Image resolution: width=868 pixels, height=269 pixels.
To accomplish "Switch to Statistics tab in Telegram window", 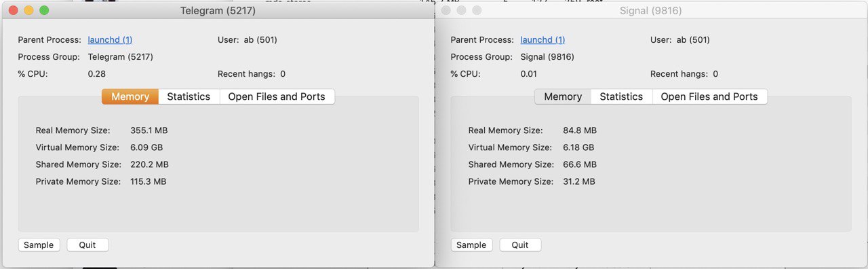I will coord(189,96).
